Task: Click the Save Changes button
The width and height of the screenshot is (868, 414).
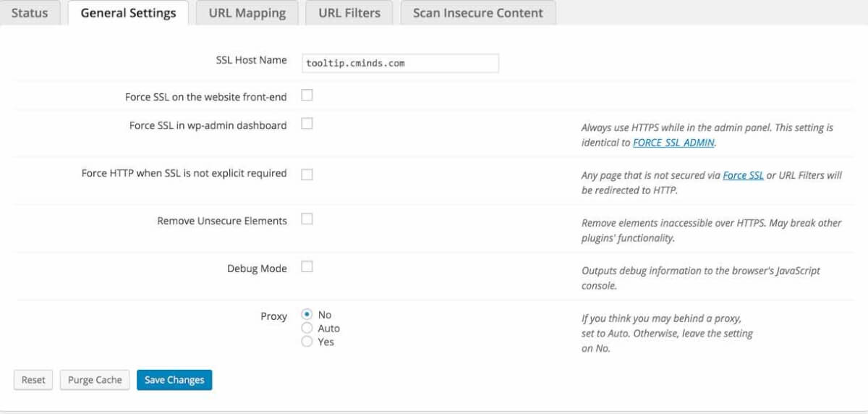Action: click(174, 380)
